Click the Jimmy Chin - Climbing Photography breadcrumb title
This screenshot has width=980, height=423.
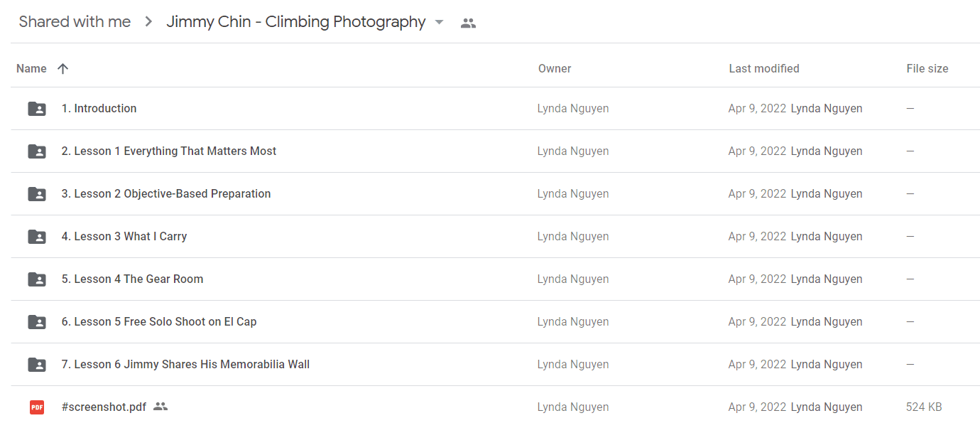click(x=295, y=22)
